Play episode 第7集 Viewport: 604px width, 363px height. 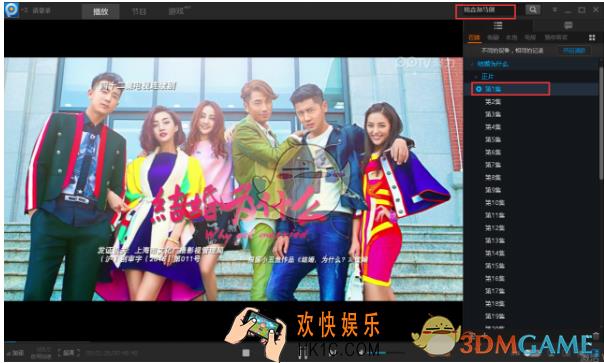(x=493, y=165)
